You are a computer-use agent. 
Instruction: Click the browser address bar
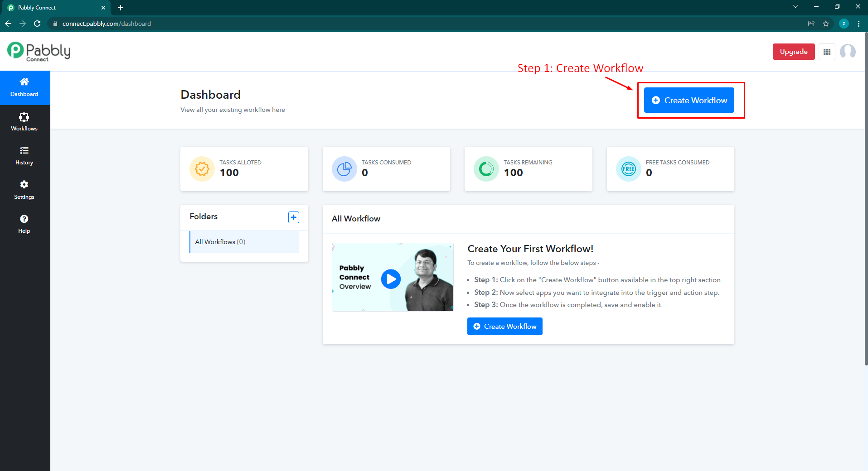181,24
